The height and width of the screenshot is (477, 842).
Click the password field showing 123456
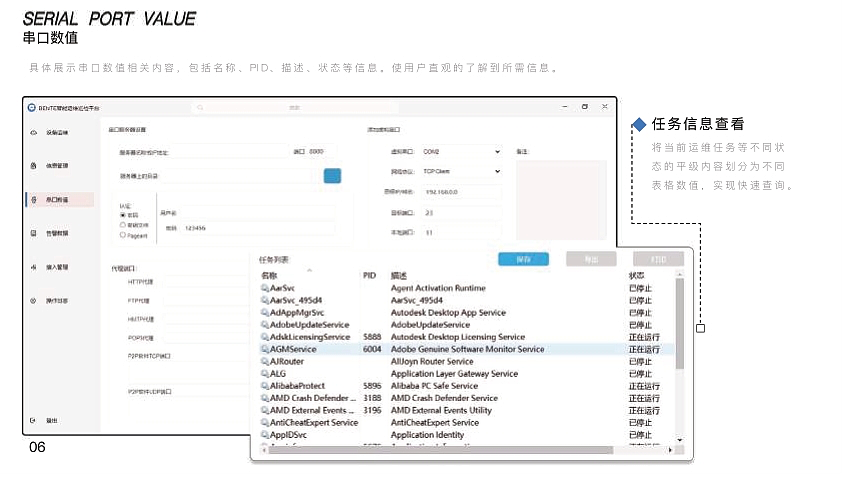click(259, 228)
